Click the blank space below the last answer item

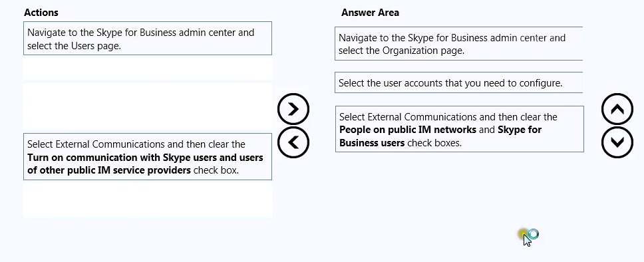pos(459,189)
